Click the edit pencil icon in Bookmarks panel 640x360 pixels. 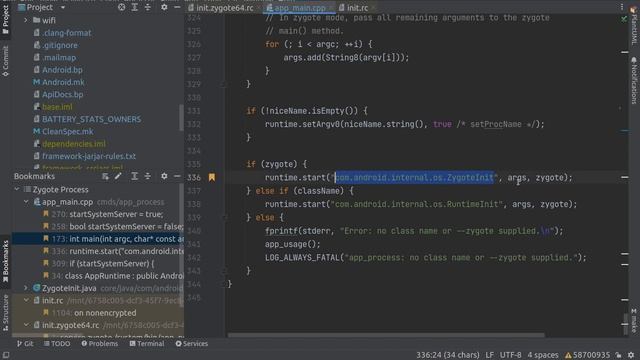click(118, 176)
